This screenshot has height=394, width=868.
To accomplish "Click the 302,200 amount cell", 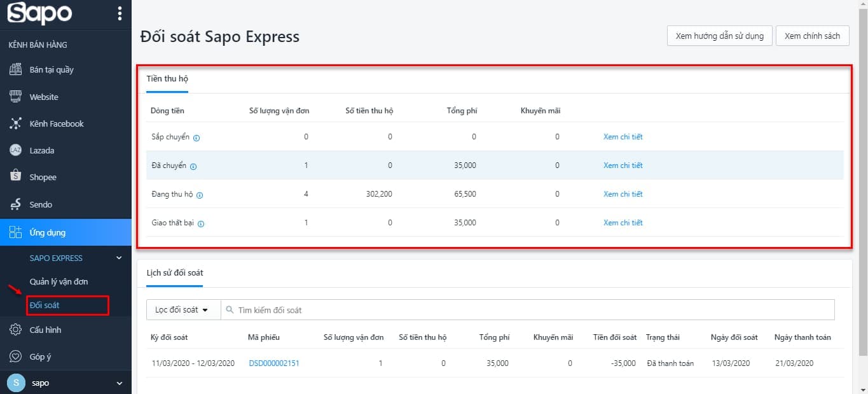I will coord(379,194).
